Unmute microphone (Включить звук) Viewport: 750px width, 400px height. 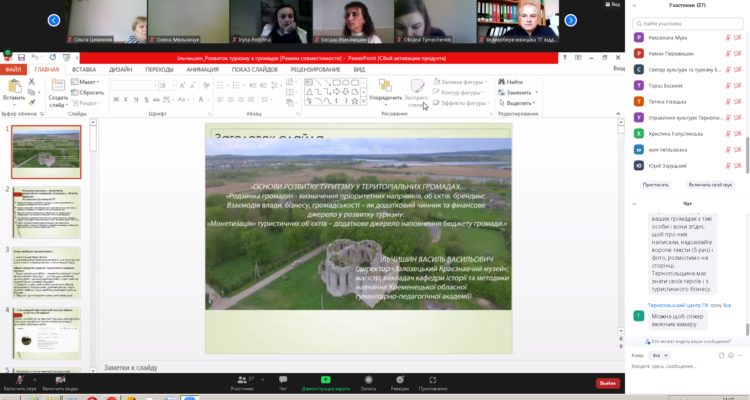[20, 383]
